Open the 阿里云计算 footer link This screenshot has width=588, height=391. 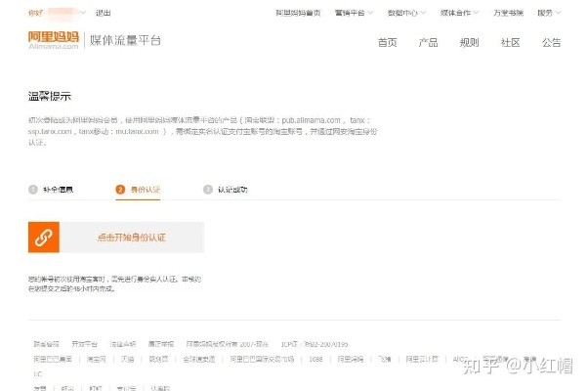(x=422, y=359)
